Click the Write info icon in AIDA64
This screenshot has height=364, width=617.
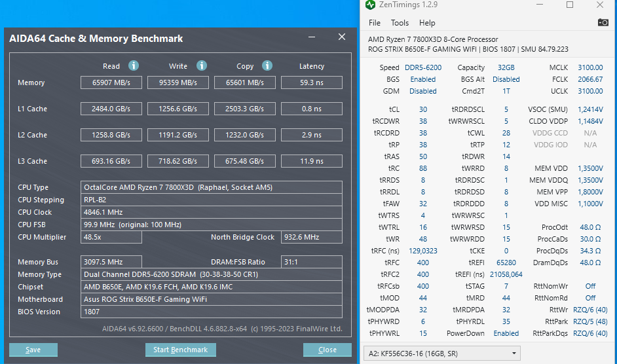tap(202, 65)
